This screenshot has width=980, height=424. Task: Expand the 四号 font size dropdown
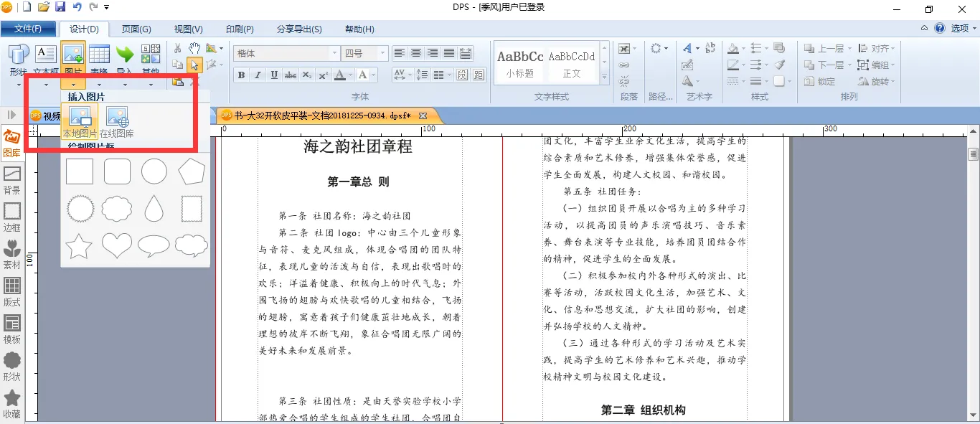(x=382, y=54)
